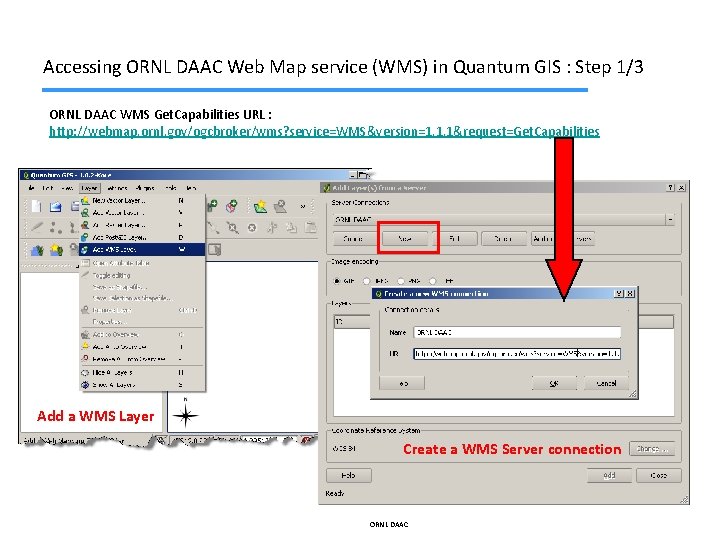Click the Name field containing ORNL DAAC
The image size is (720, 540).
pyautogui.click(x=517, y=332)
